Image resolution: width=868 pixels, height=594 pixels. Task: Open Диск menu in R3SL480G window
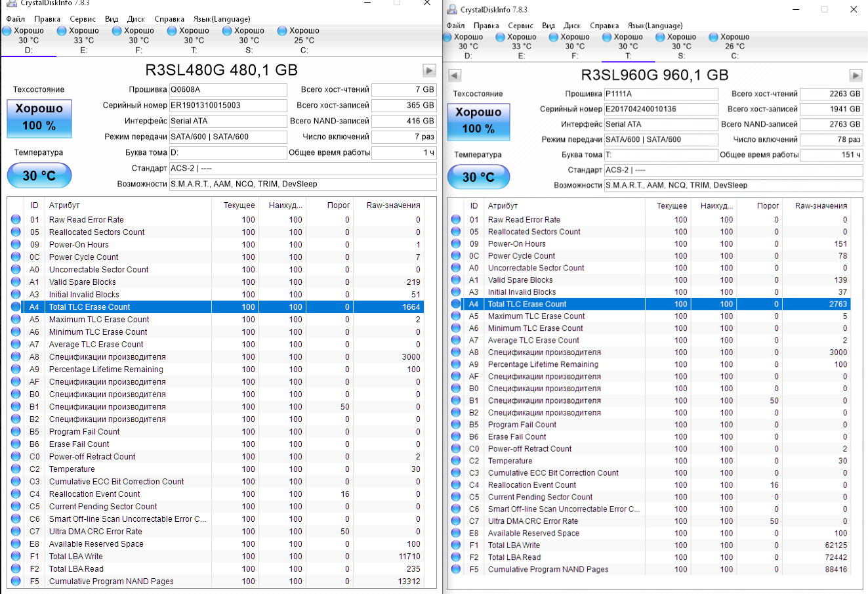pyautogui.click(x=136, y=19)
